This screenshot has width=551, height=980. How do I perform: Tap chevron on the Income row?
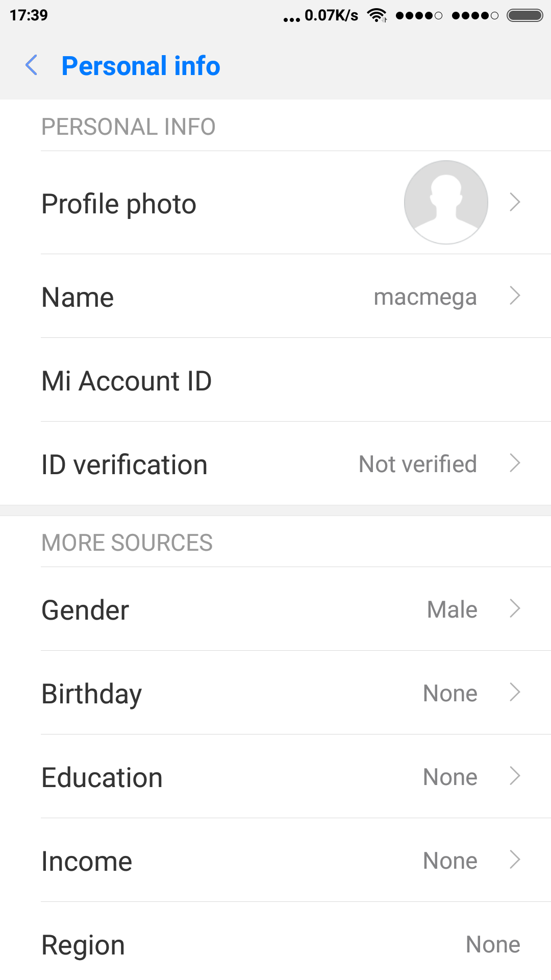[x=515, y=860]
